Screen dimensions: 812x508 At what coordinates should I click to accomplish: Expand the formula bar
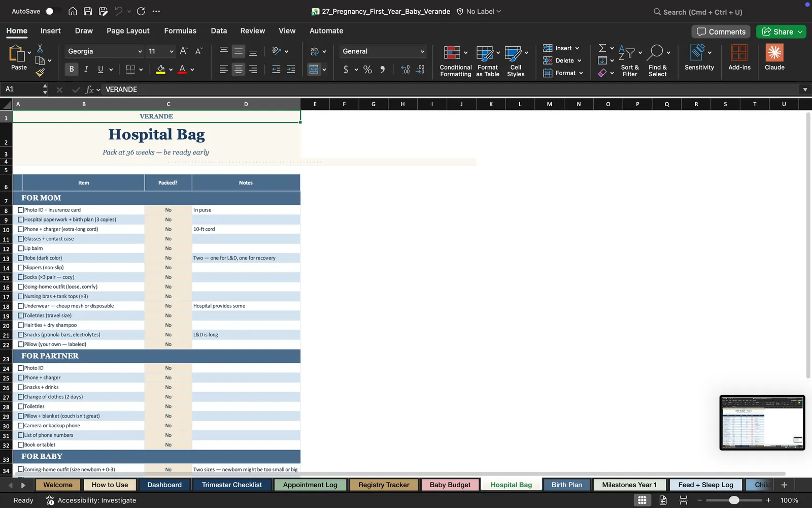pyautogui.click(x=805, y=89)
